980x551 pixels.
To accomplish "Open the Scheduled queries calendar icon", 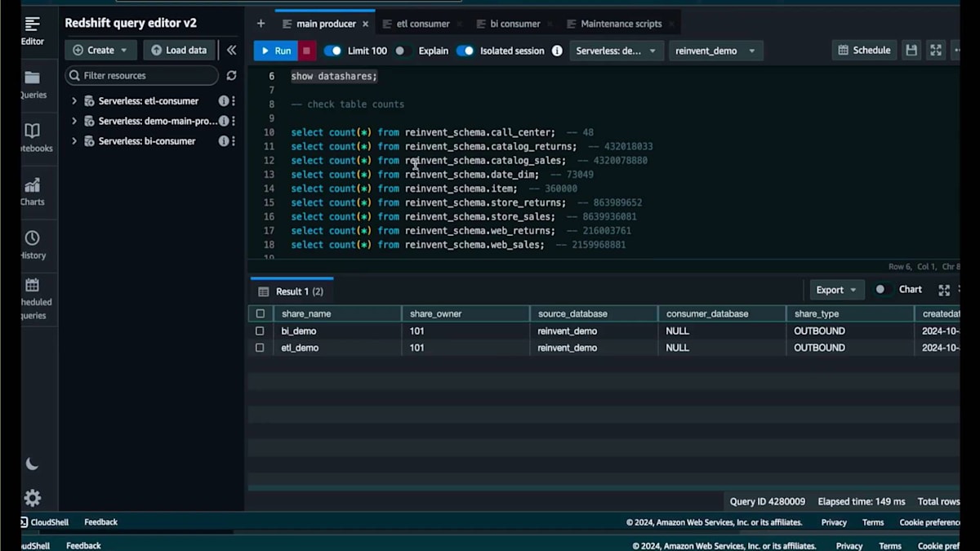I will (x=32, y=285).
